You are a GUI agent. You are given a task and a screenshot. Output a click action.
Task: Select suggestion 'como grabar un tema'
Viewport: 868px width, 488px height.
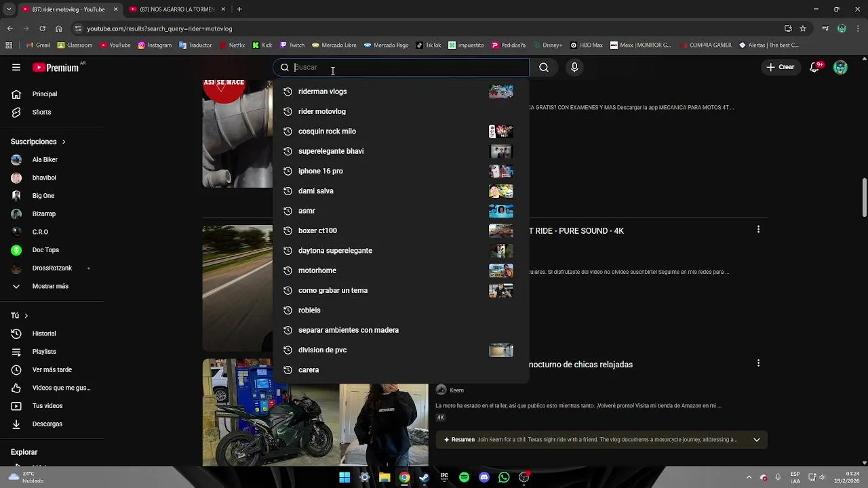pos(400,290)
